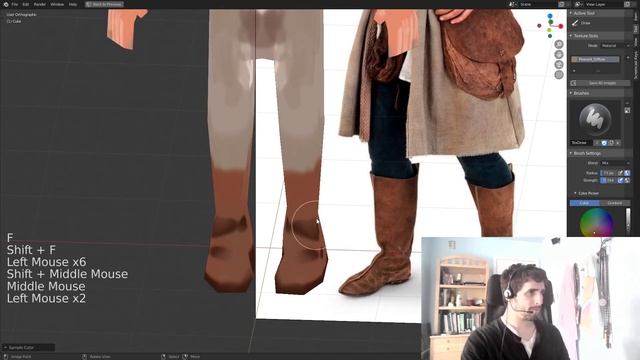Click the brush Radius slider
This screenshot has width=640, height=360.
[608, 173]
